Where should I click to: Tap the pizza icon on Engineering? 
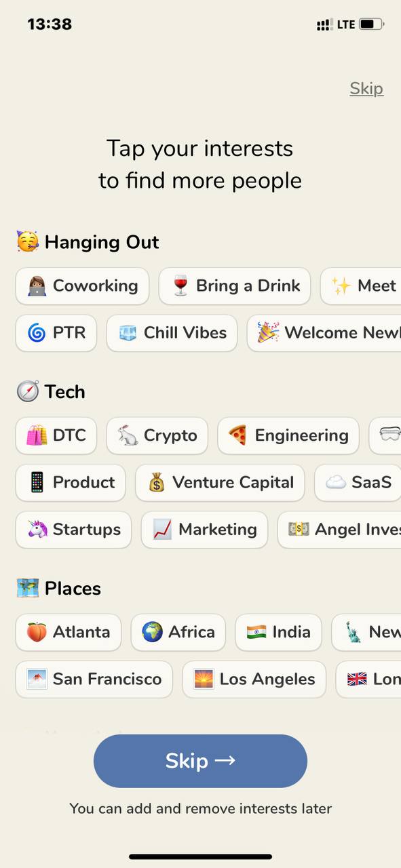pos(238,435)
